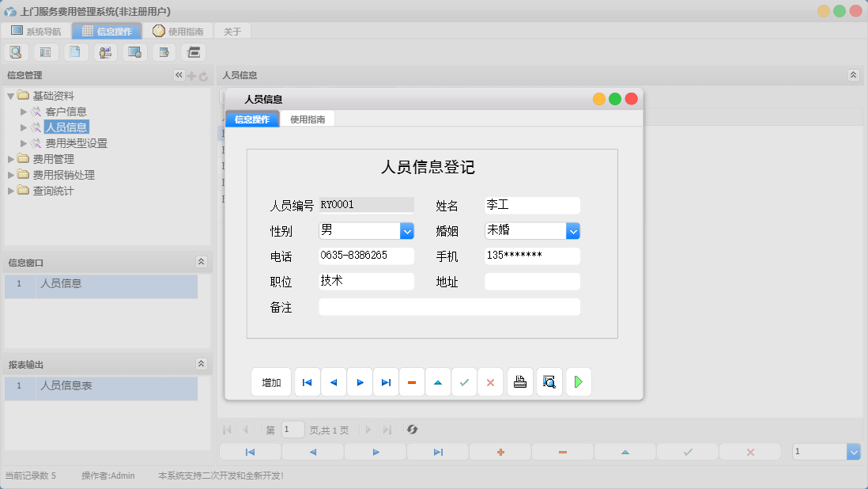Click the red X cancel icon
This screenshot has width=868, height=489.
[x=490, y=381]
